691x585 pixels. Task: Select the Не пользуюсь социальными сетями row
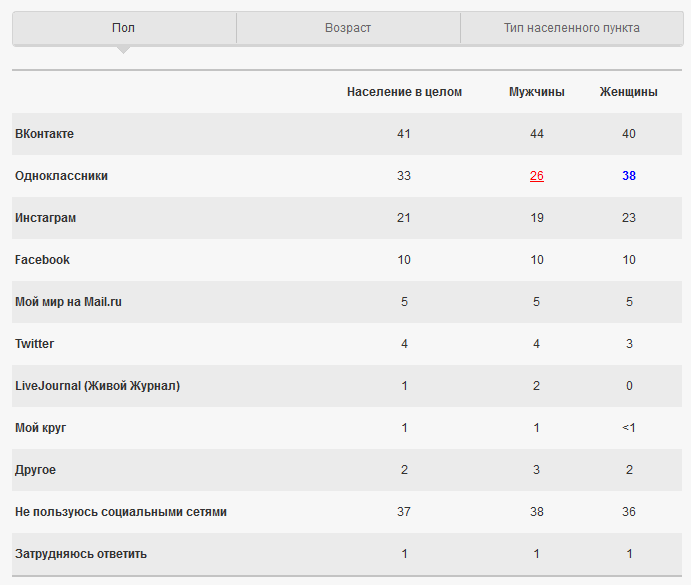[120, 512]
